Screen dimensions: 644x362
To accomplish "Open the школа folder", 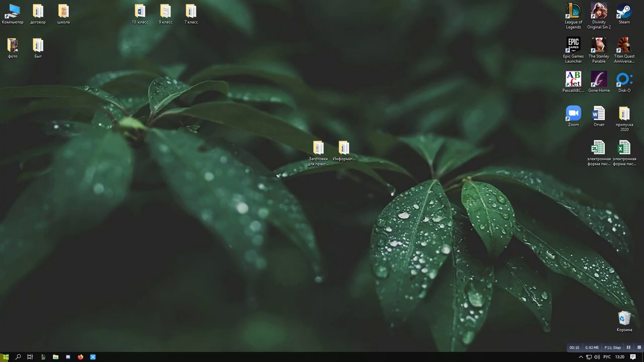I will 63,15.
